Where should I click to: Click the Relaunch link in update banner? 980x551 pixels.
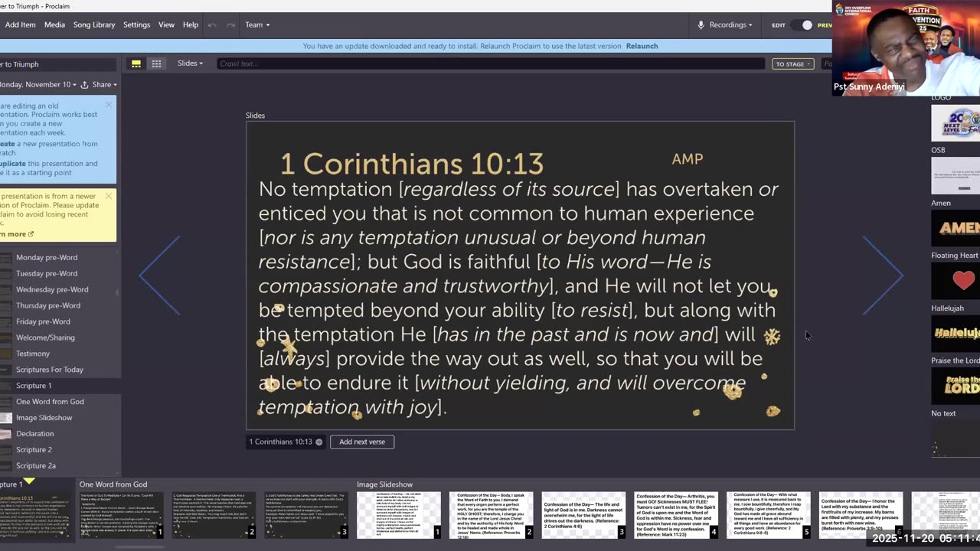pyautogui.click(x=642, y=46)
